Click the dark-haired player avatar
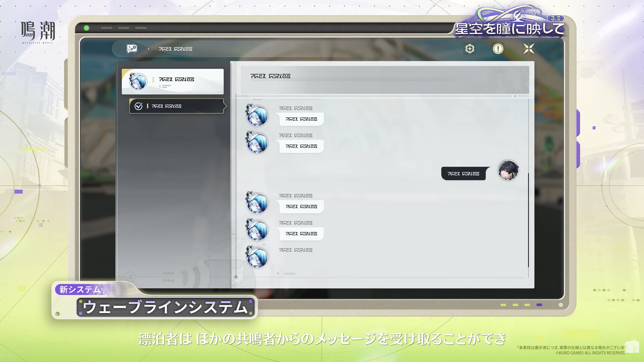Screen dimensions: 644x362 click(x=508, y=170)
